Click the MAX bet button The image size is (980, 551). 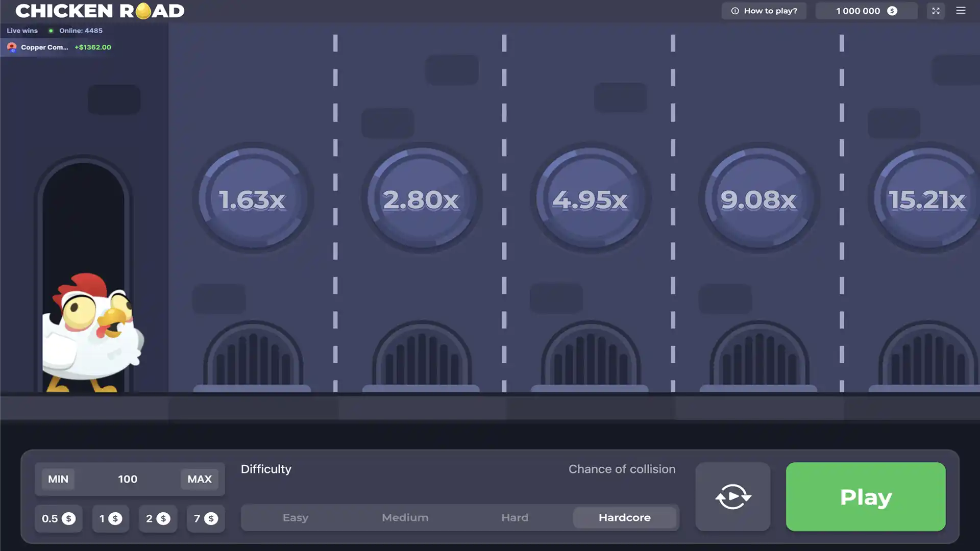point(199,479)
